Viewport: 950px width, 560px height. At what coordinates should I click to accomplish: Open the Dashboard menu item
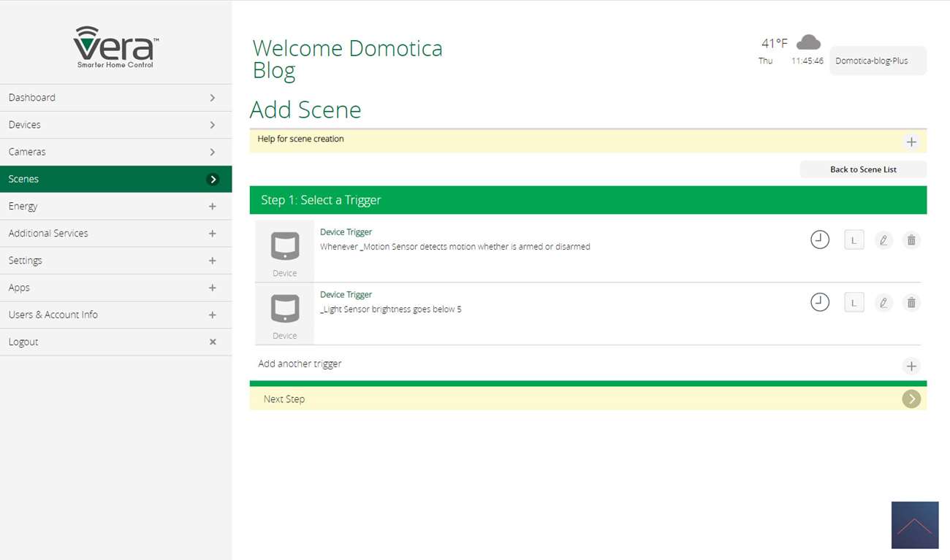(x=115, y=98)
